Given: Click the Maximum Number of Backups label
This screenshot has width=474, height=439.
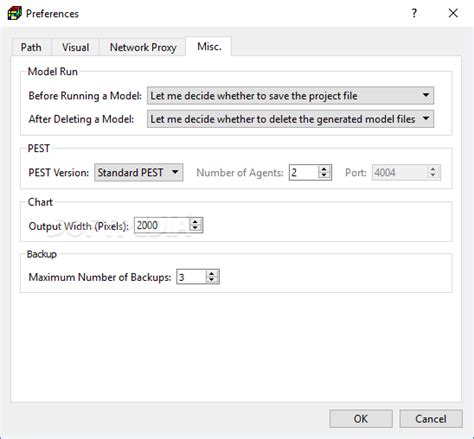Looking at the screenshot, I should coord(100,277).
